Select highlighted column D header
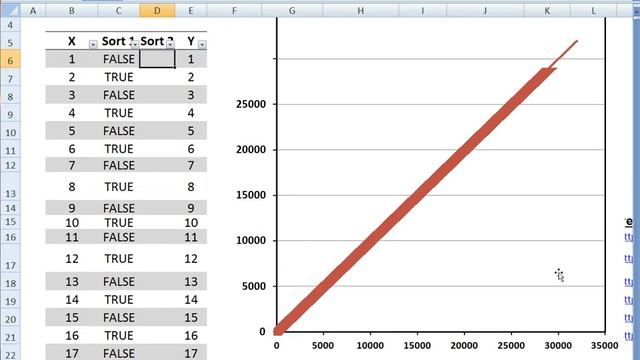 (x=157, y=11)
